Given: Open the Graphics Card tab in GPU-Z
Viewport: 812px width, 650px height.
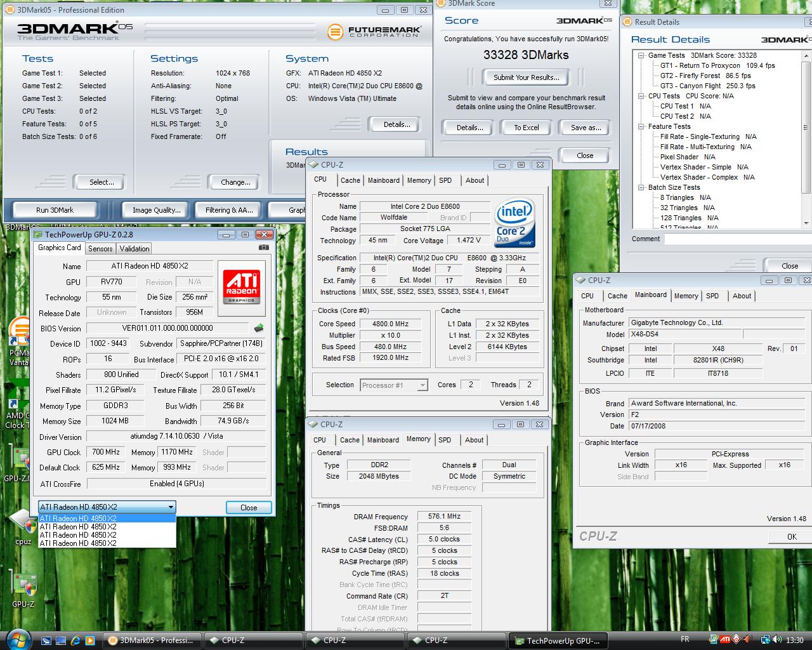Looking at the screenshot, I should point(60,248).
